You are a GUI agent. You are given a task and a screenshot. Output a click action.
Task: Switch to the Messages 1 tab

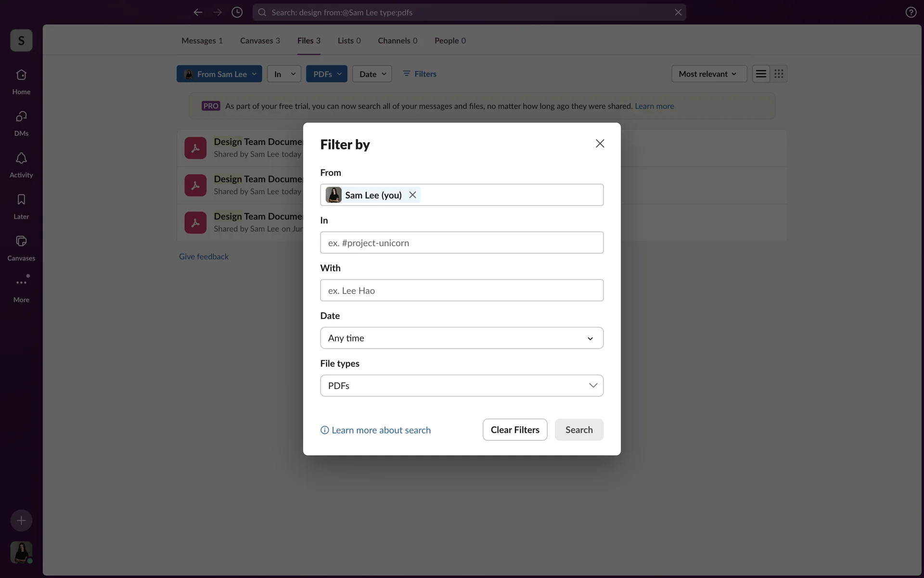(x=202, y=40)
